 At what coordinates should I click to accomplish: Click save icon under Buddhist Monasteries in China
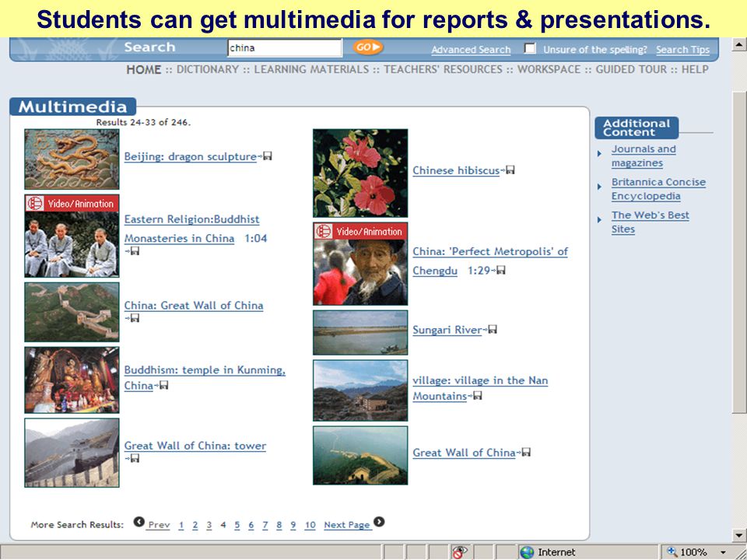click(135, 250)
